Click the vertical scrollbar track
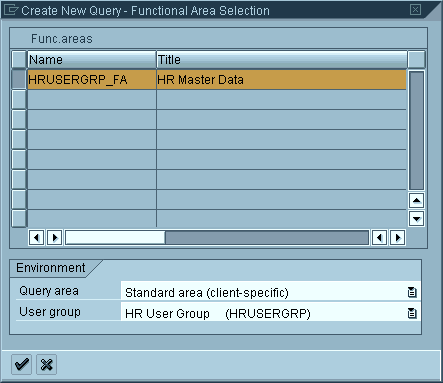The width and height of the screenshot is (443, 383). pos(416,131)
